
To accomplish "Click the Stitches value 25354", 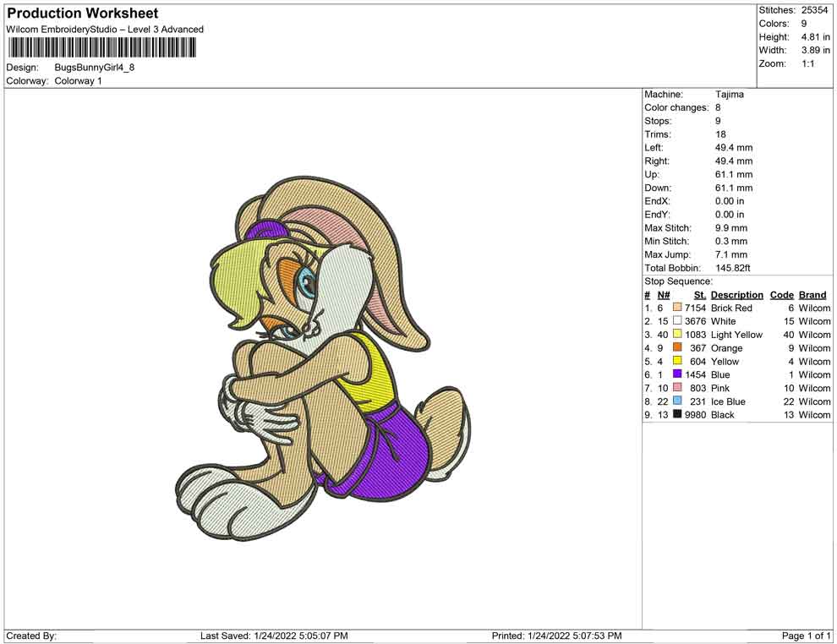I will pyautogui.click(x=814, y=10).
